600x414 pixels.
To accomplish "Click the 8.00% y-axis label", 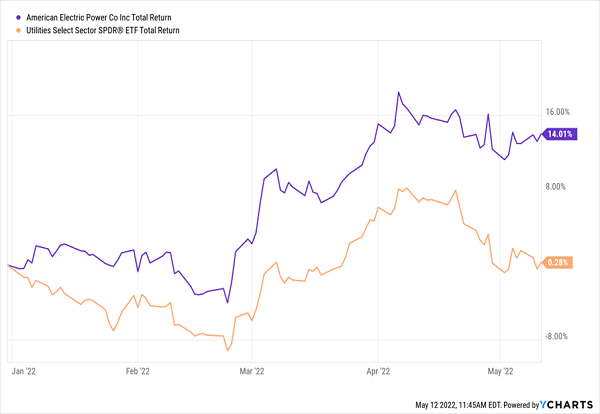I will pyautogui.click(x=555, y=186).
